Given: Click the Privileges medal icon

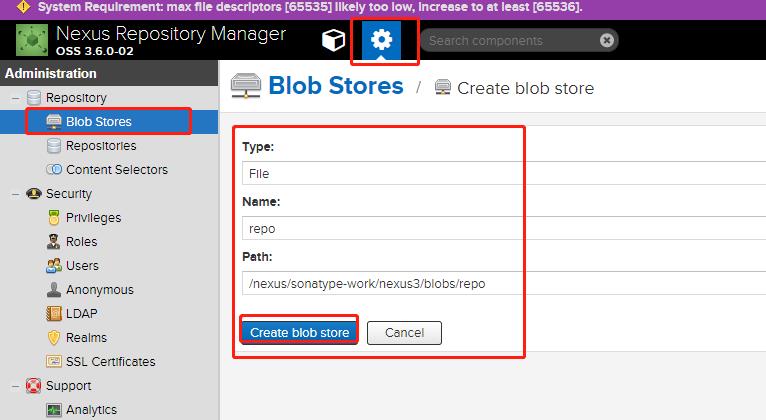Looking at the screenshot, I should point(54,217).
